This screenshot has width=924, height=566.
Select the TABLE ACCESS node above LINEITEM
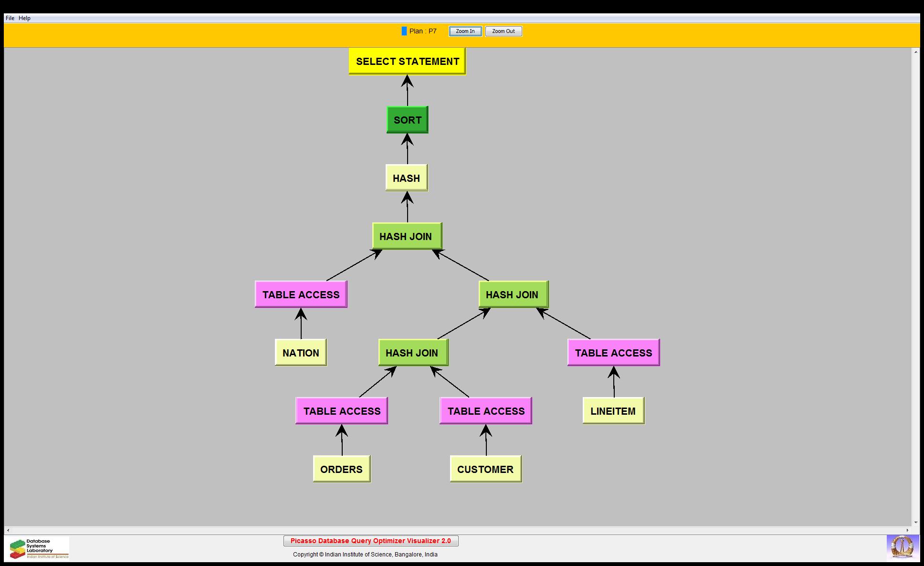pyautogui.click(x=613, y=353)
